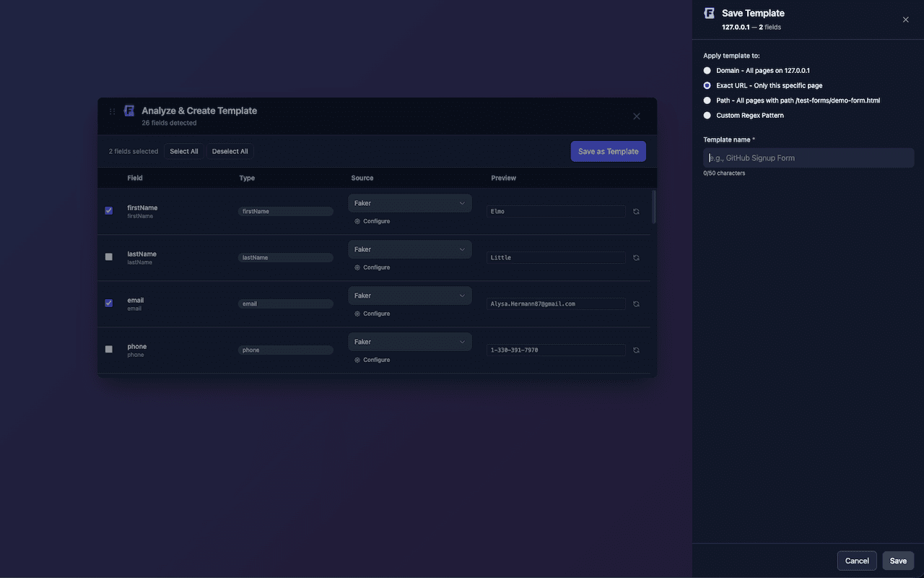Click the Template name input field
Viewport: 924px width, 578px height.
click(808, 158)
